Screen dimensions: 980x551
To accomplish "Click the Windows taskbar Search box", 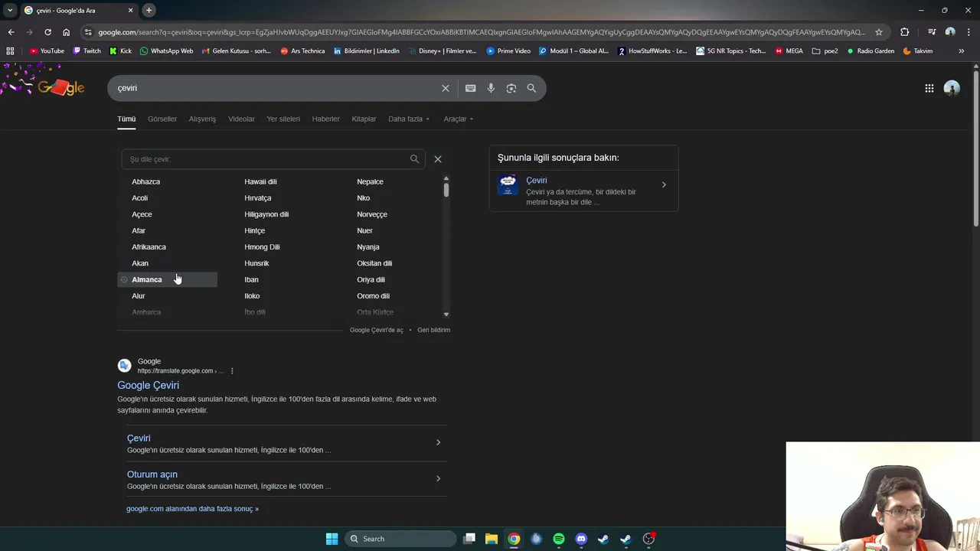I will coord(401,539).
